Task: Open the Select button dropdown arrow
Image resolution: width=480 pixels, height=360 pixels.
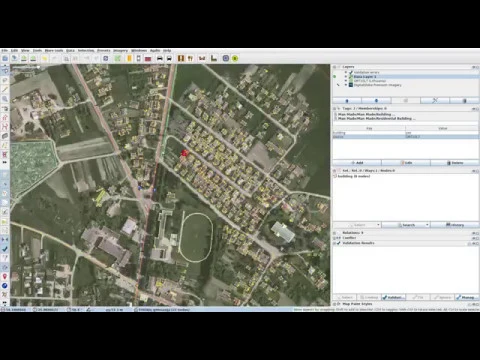Action: tap(378, 225)
